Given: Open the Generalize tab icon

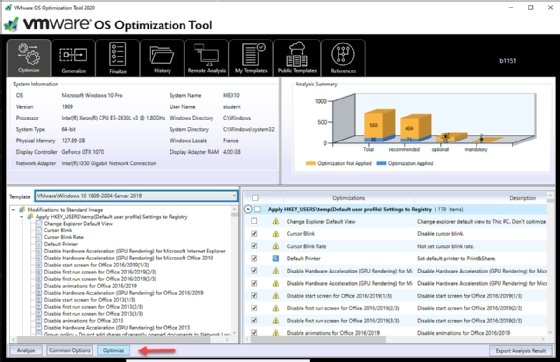Looking at the screenshot, I should [x=73, y=55].
